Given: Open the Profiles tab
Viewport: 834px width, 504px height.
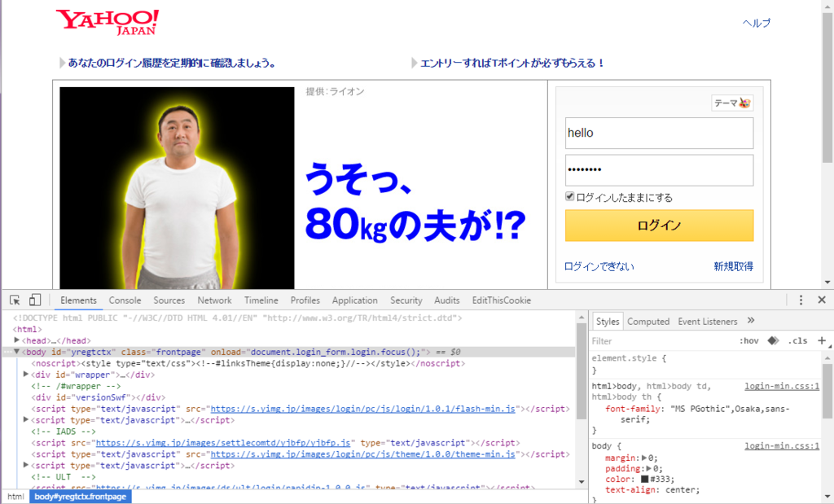Looking at the screenshot, I should [x=305, y=300].
